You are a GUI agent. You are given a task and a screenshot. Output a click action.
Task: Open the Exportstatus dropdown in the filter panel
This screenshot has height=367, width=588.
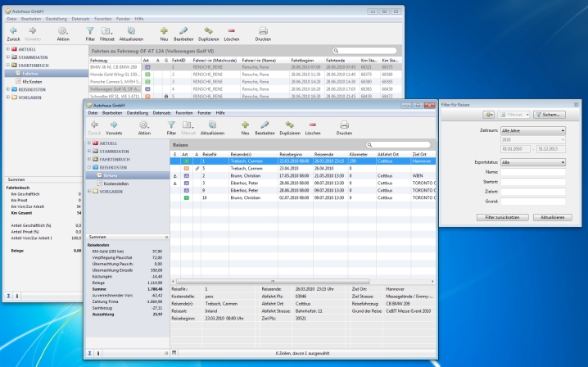[x=532, y=162]
